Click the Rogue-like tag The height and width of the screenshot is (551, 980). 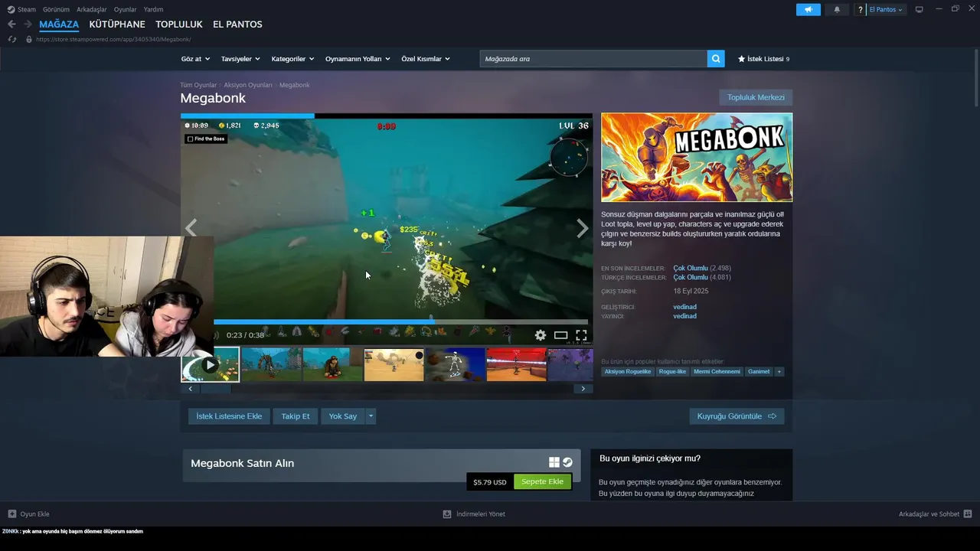point(672,372)
